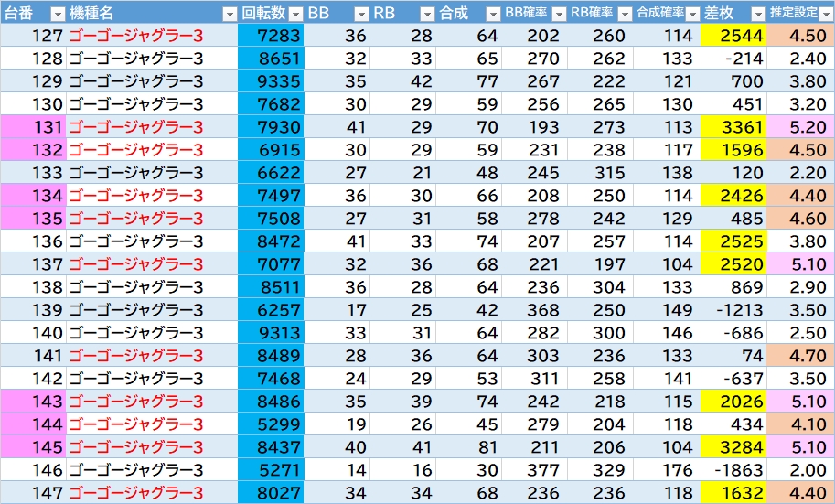The width and height of the screenshot is (835, 504).
Task: Select the 合成 cell 42
Action: (x=468, y=310)
